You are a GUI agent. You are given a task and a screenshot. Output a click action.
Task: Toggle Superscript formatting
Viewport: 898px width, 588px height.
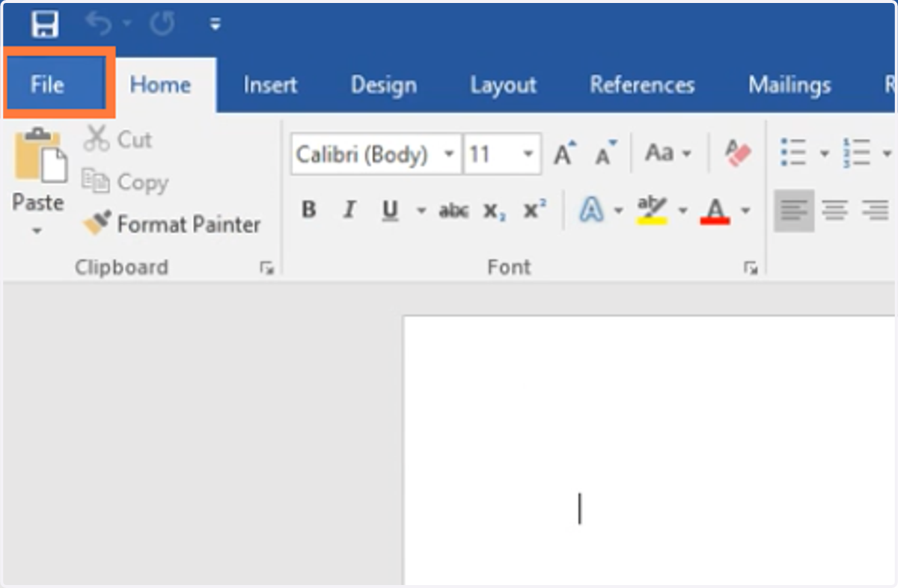point(535,211)
